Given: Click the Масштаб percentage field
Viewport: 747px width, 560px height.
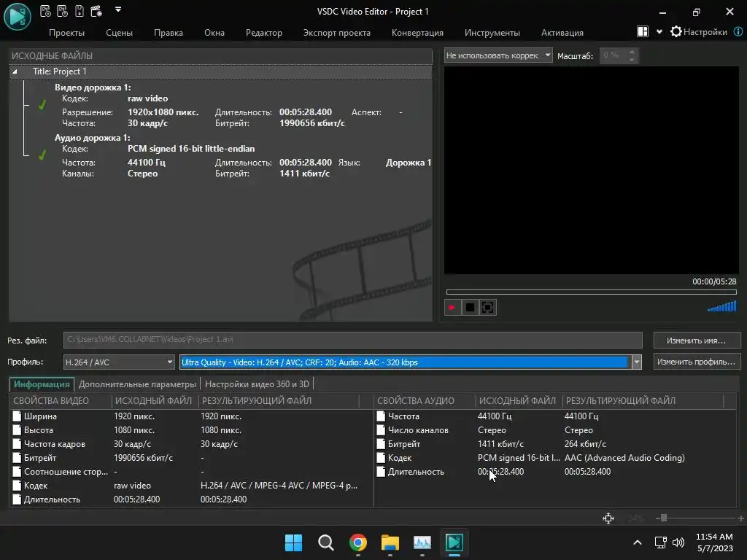Looking at the screenshot, I should tap(614, 55).
